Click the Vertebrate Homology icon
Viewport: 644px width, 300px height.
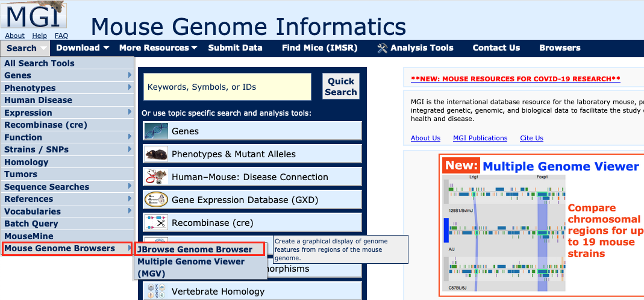[156, 292]
